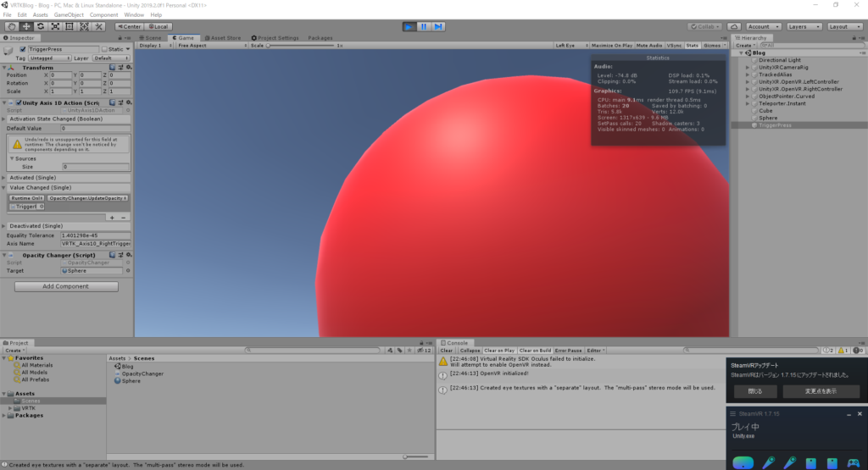Open the Tag dropdown showing Untagged

click(50, 58)
